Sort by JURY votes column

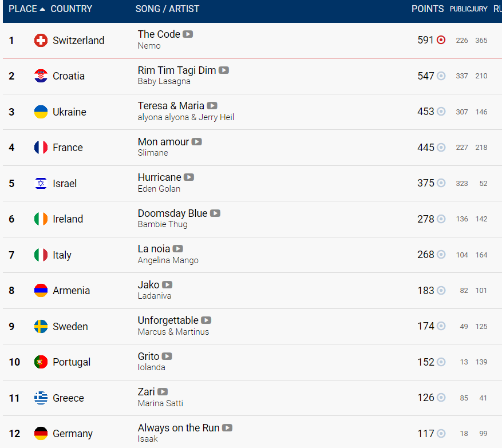[479, 9]
